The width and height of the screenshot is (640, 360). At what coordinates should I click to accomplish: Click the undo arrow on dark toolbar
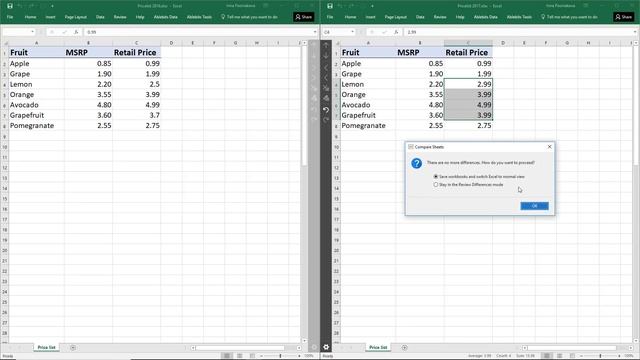tap(326, 110)
